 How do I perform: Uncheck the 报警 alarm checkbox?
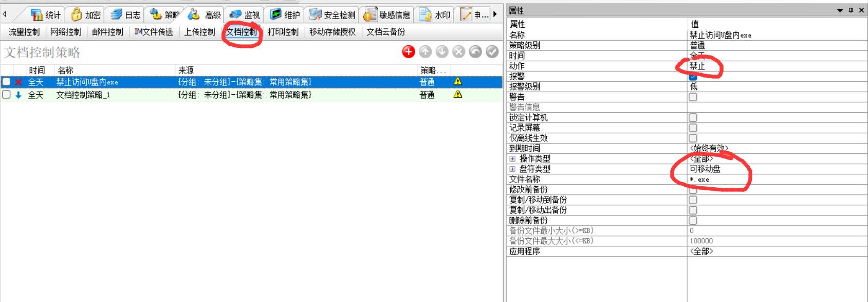pos(693,76)
